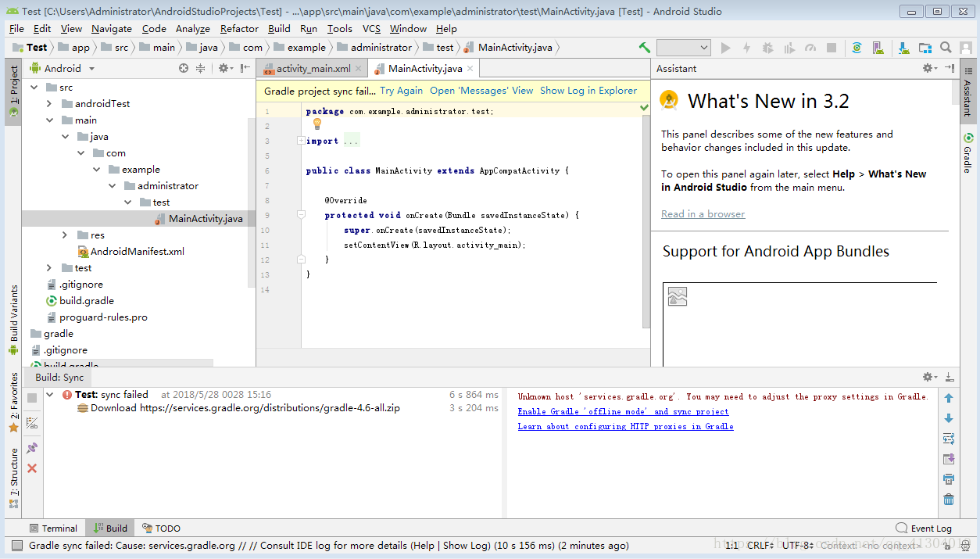Click scroll to end icon in build output
Viewport: 980px width, 559px height.
(949, 459)
